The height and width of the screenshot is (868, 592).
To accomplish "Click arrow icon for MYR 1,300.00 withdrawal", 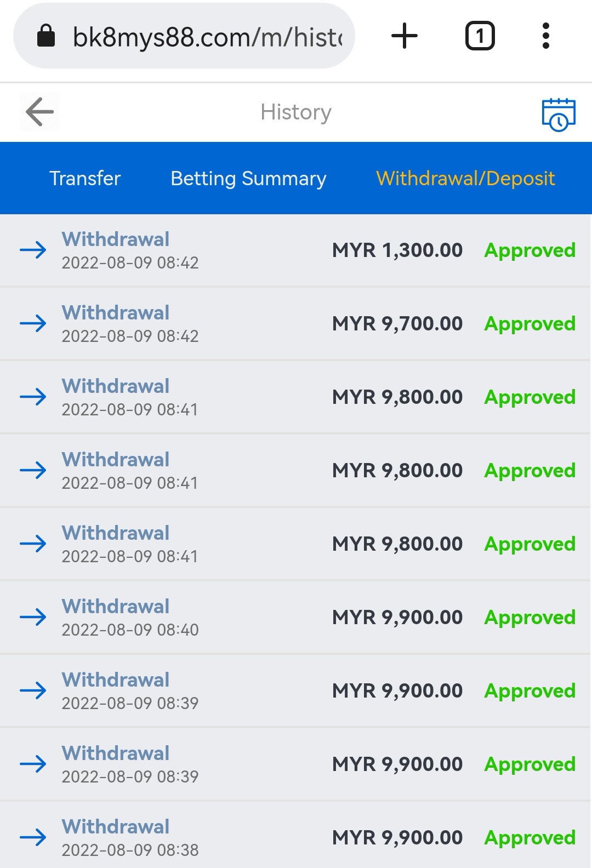I will (x=33, y=250).
